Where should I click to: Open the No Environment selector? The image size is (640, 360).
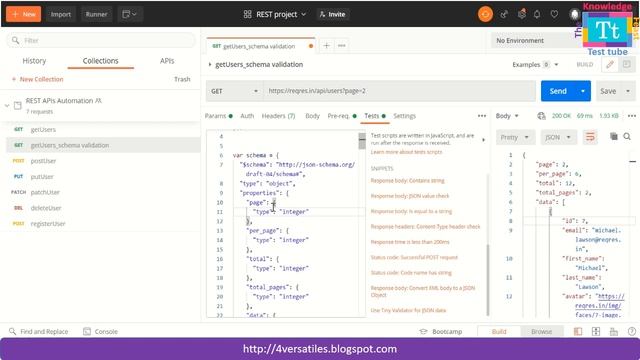[536, 40]
